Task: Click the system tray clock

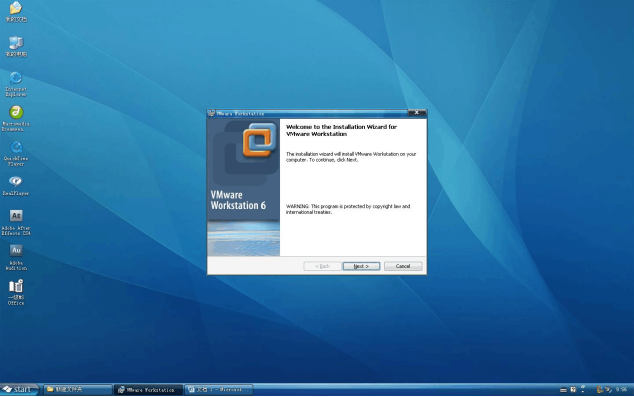Action: [621, 389]
